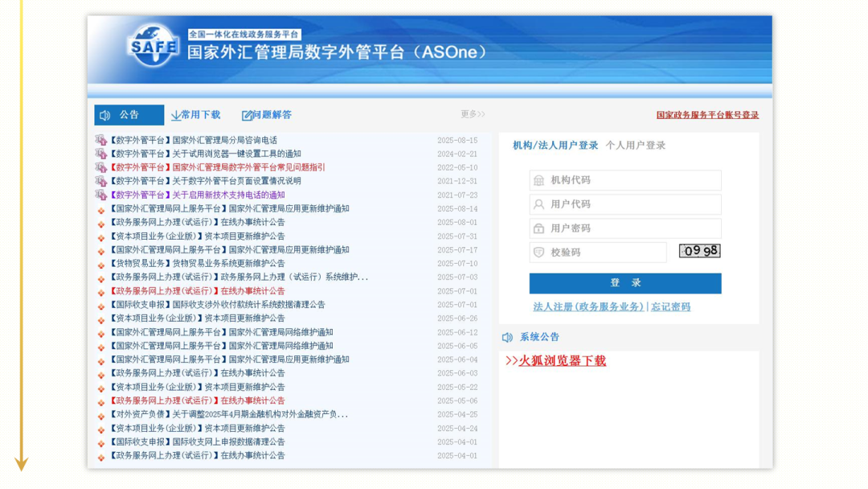Viewport: 868px width, 489px height.
Task: Open 资本项目更新维护公告 dated 2025-05-22
Action: [x=198, y=387]
